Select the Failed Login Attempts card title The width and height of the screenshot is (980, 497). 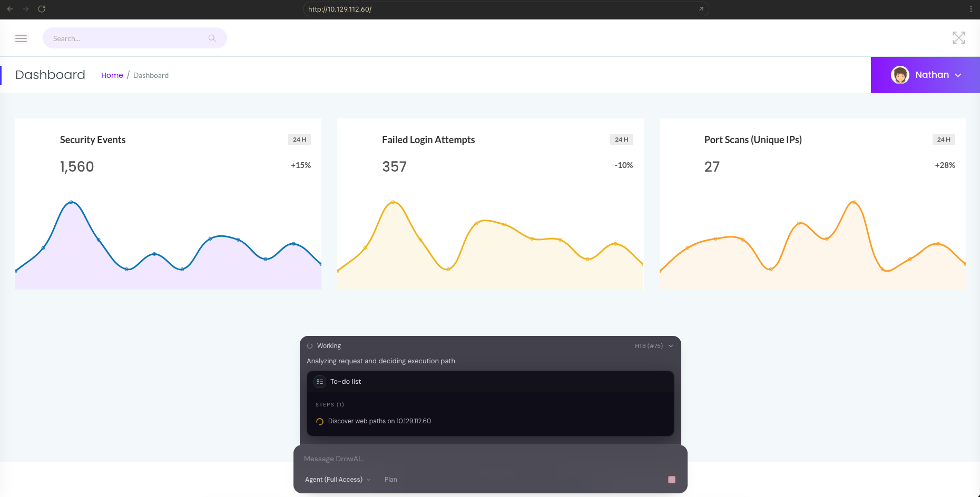click(428, 140)
